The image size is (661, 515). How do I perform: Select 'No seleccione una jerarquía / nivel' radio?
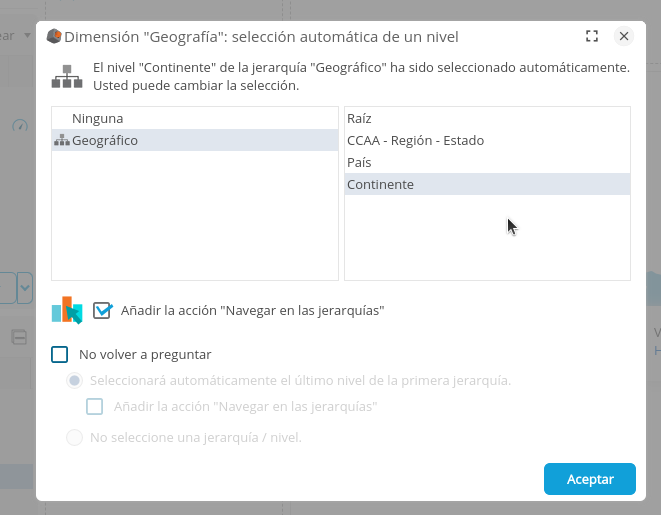click(74, 437)
